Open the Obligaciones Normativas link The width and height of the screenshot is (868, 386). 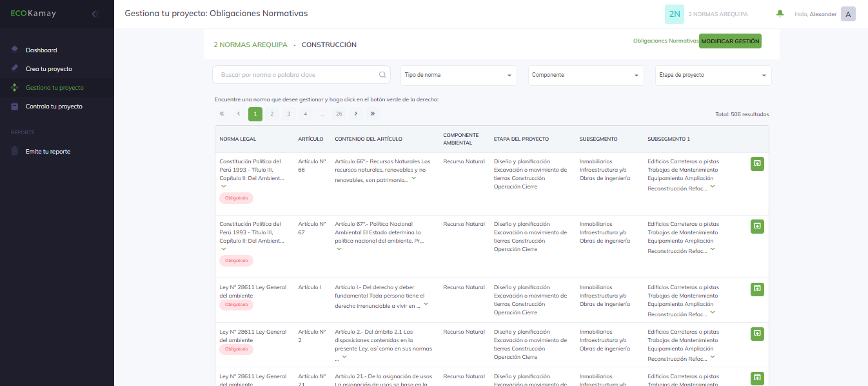[x=666, y=41]
